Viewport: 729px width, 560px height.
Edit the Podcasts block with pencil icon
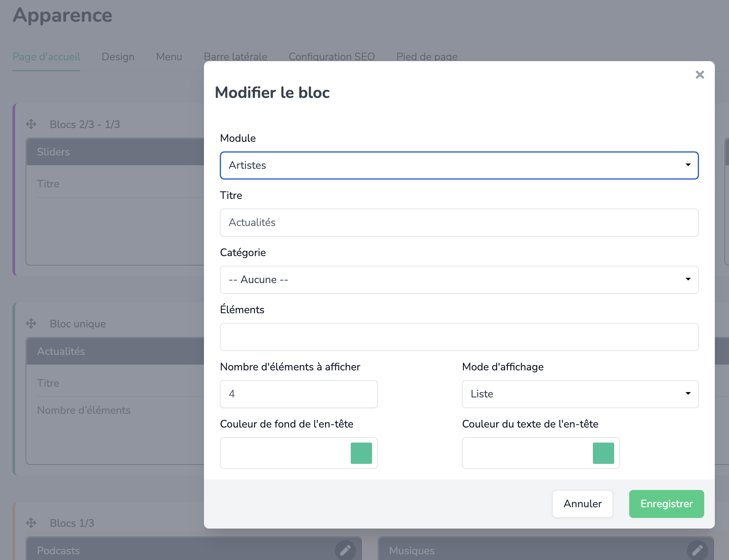point(345,551)
